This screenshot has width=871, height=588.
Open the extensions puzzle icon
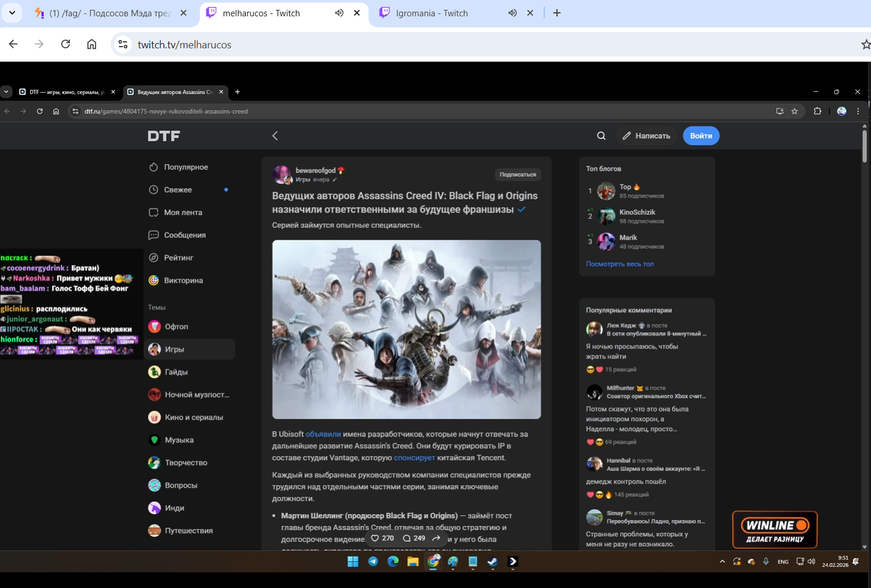[817, 111]
